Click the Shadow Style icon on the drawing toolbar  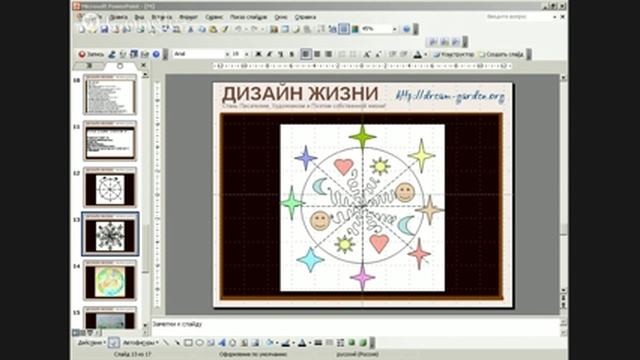click(x=351, y=343)
